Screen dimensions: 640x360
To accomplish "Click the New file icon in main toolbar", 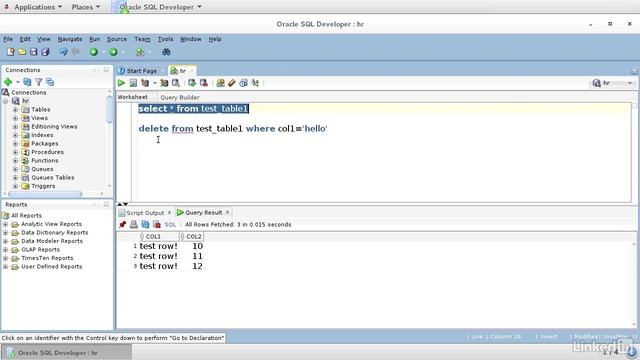I will [x=11, y=52].
